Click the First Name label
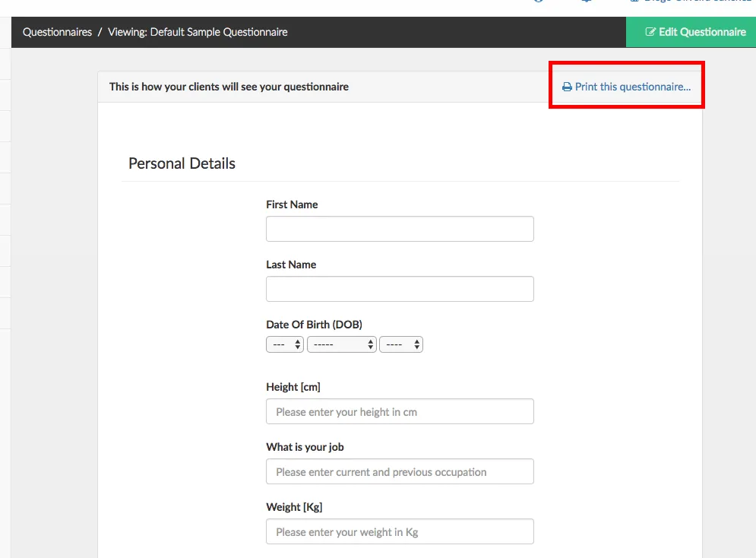Viewport: 756px width, 558px height. [x=292, y=204]
